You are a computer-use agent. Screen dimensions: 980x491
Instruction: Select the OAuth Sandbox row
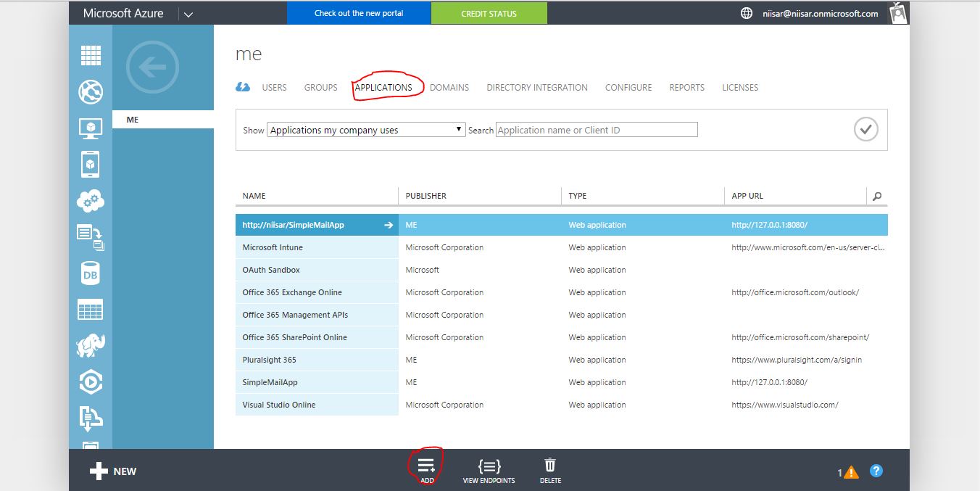[x=562, y=270]
